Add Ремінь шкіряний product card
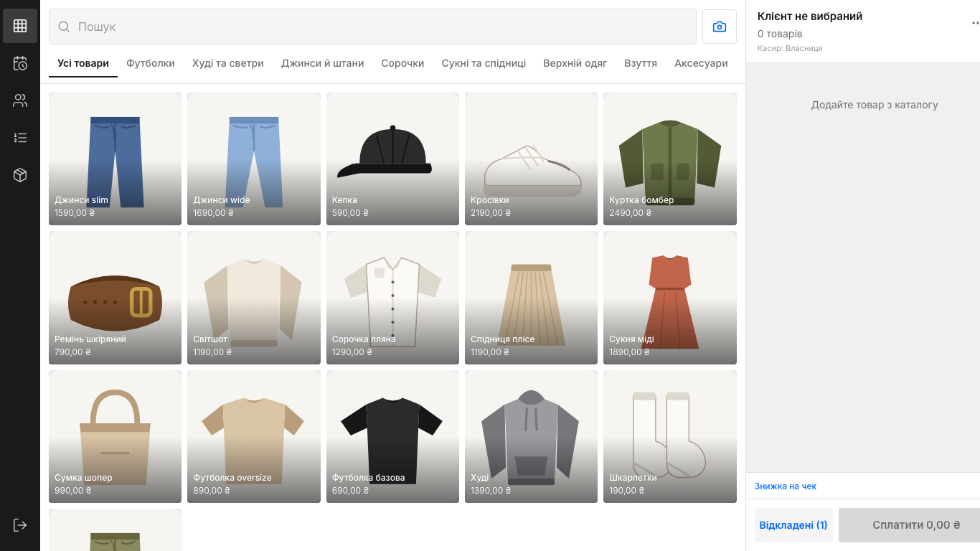 [x=115, y=298]
